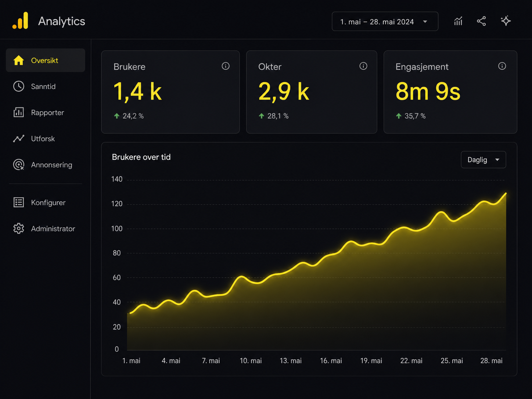The image size is (532, 399).
Task: Select the Sanntid clock icon
Action: click(x=19, y=86)
